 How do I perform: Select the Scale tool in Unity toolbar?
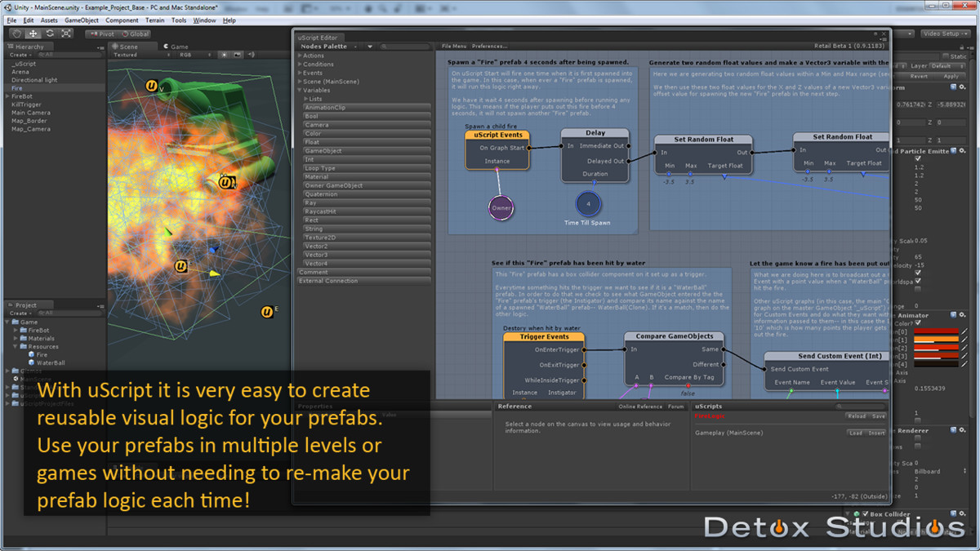(x=66, y=33)
